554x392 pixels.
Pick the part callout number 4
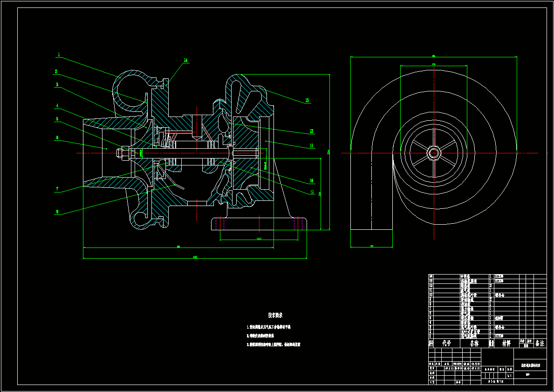click(57, 106)
